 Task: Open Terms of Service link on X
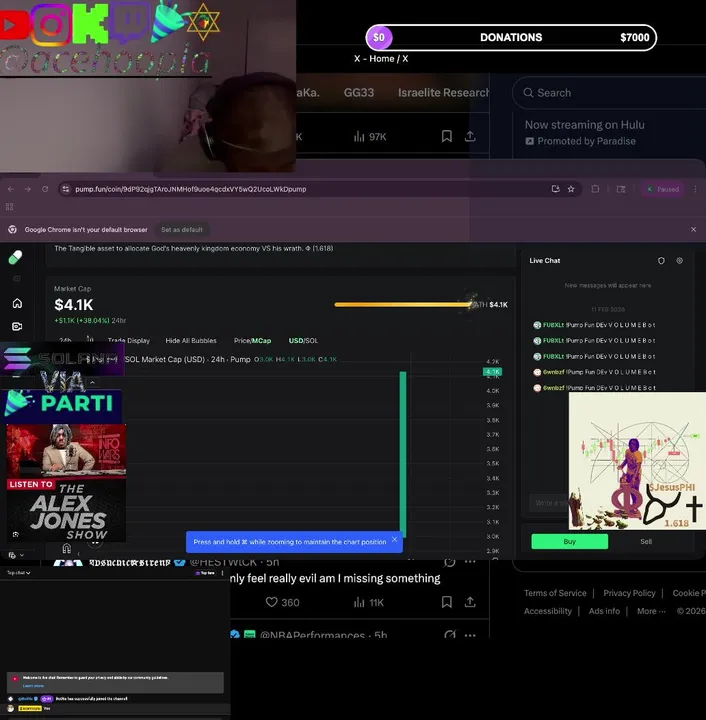[x=555, y=593]
